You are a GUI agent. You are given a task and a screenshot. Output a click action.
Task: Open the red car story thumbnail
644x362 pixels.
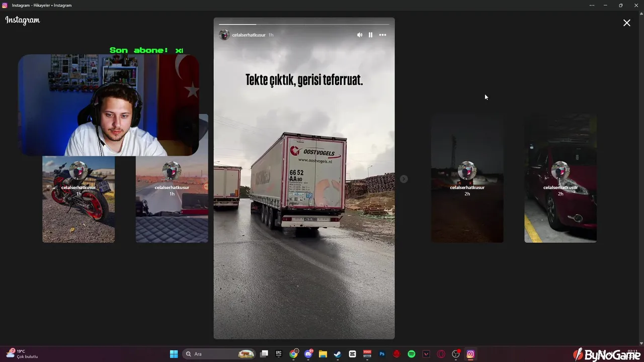tap(560, 178)
